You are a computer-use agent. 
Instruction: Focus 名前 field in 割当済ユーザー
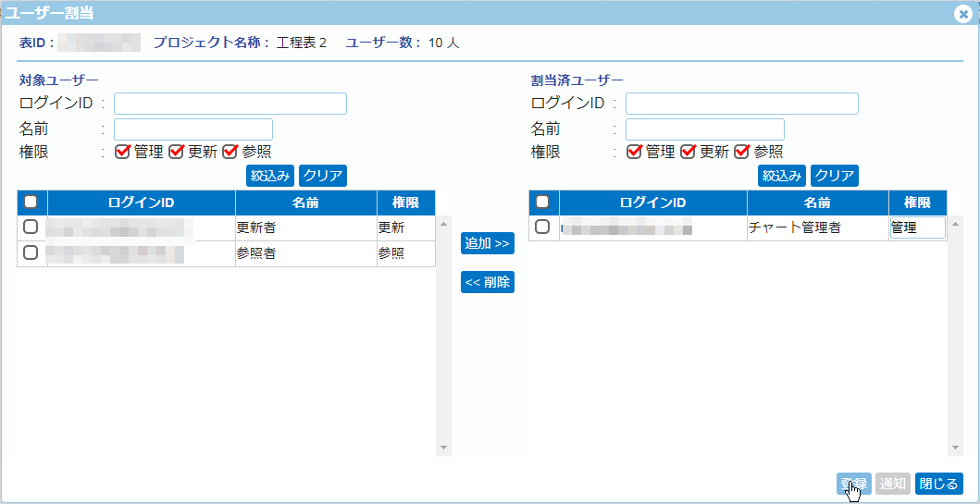tap(704, 129)
